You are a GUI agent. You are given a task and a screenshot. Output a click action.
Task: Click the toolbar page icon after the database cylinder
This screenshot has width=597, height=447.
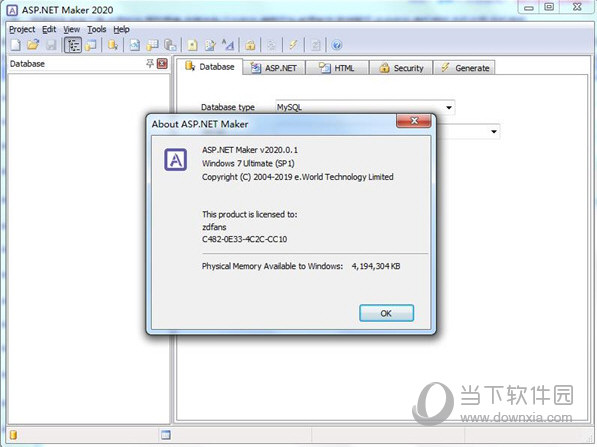pos(134,45)
